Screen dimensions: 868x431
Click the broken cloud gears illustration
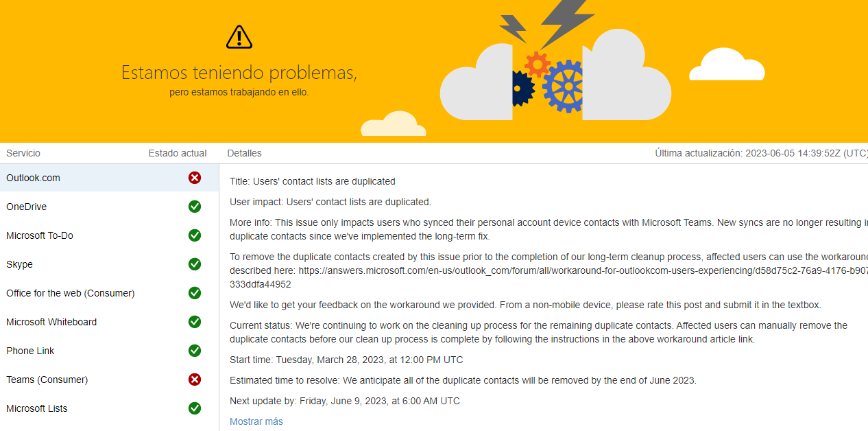click(555, 69)
